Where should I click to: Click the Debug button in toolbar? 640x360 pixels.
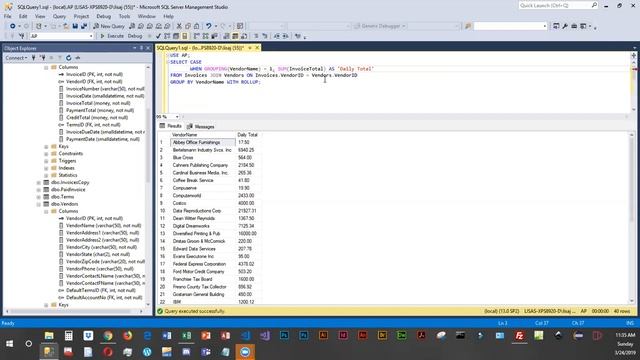(135, 36)
